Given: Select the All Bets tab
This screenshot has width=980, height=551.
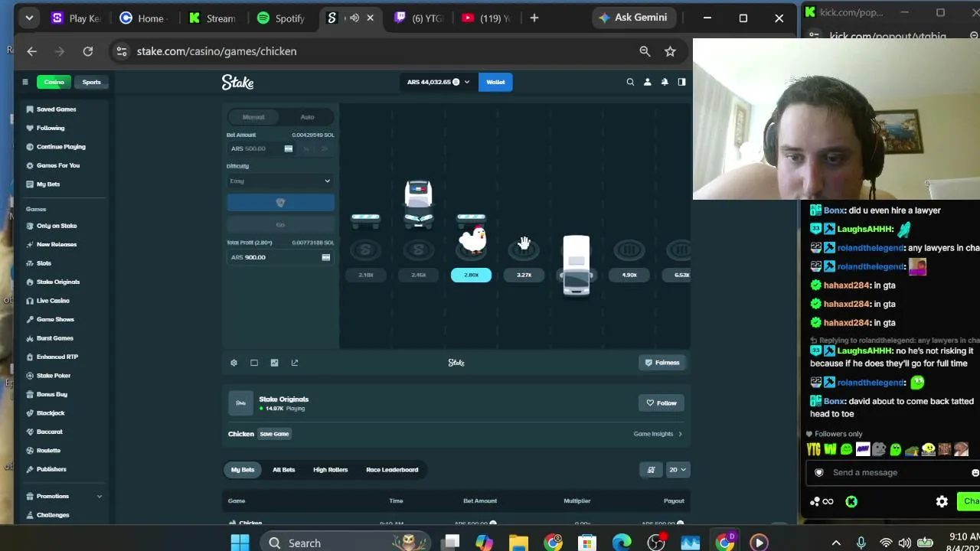Looking at the screenshot, I should [x=283, y=470].
